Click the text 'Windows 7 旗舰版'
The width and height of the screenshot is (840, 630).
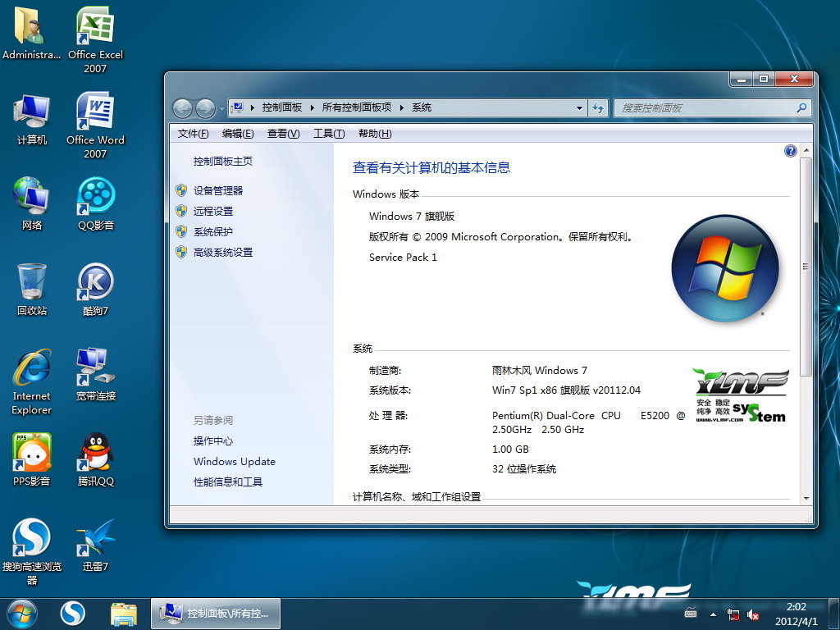coord(412,217)
